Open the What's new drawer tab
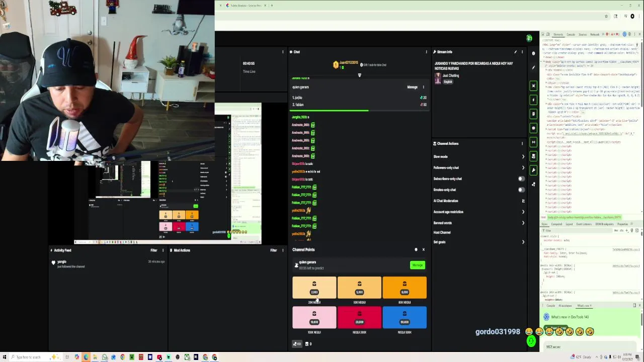This screenshot has width=644, height=362. (x=584, y=306)
